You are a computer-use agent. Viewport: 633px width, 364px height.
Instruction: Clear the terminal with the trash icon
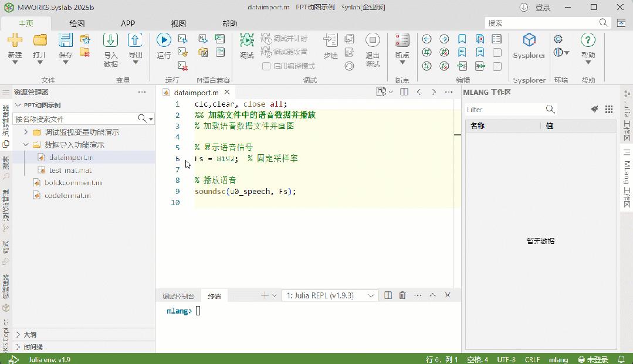click(x=402, y=295)
